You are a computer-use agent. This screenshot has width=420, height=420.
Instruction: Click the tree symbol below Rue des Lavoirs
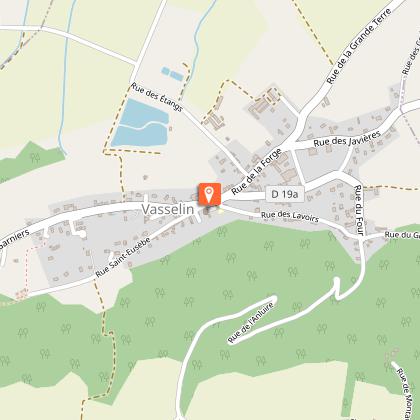pos(269,246)
